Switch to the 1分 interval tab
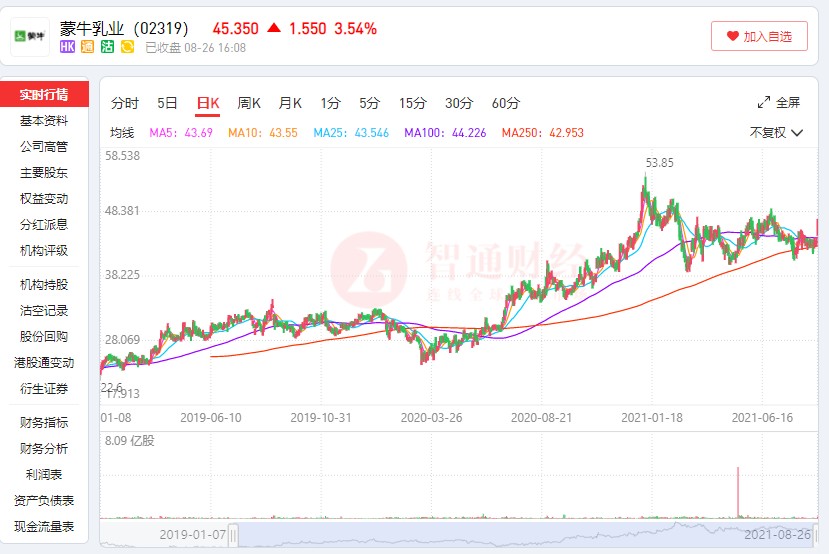This screenshot has height=554, width=829. (x=330, y=103)
